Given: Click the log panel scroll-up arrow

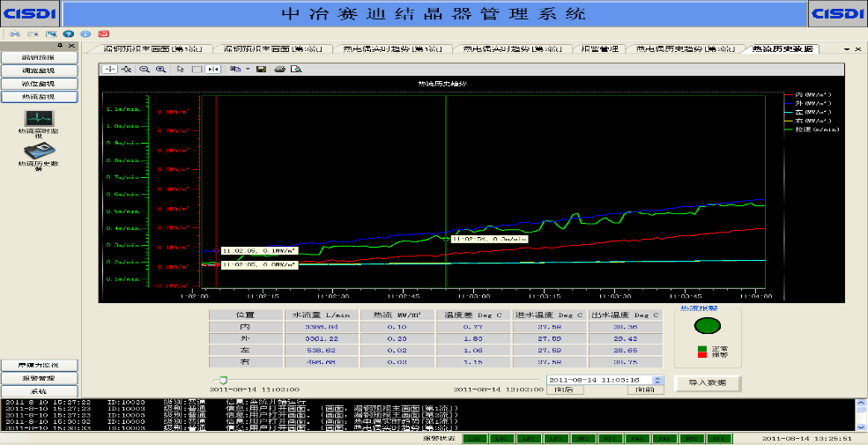Looking at the screenshot, I should coord(860,403).
